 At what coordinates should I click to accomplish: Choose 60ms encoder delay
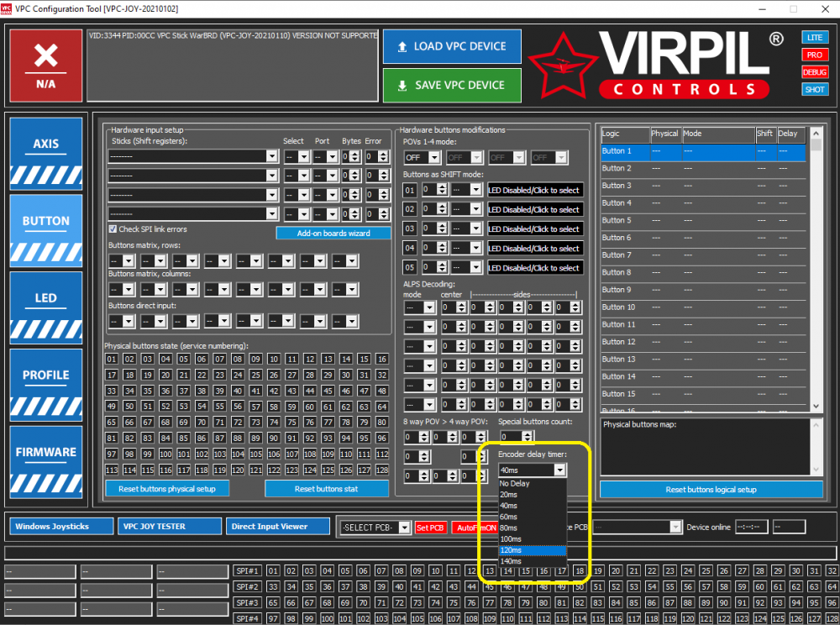coord(533,517)
